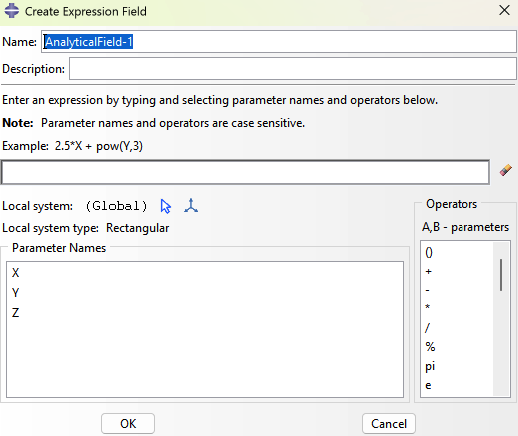Viewport: 518px width, 436px height.
Task: Select the Z parameter name
Action: 16,313
